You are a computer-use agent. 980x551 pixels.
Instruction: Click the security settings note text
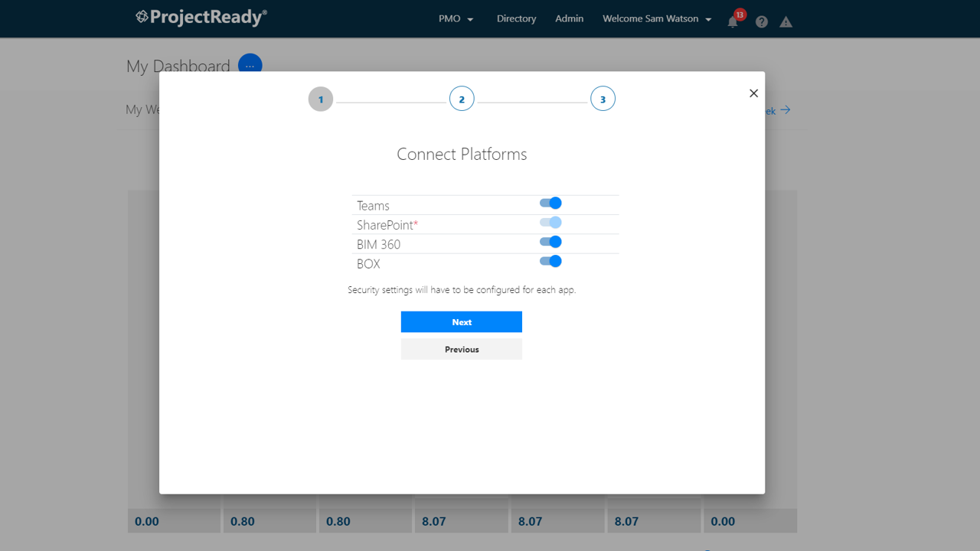[x=462, y=290]
